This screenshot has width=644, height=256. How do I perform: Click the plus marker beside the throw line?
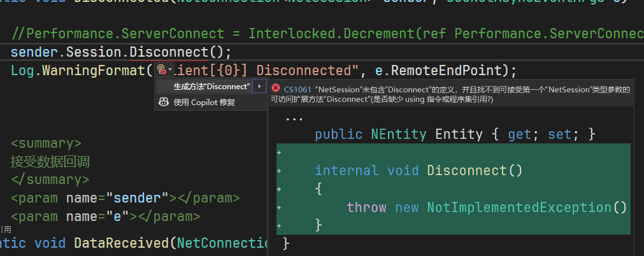click(x=279, y=208)
